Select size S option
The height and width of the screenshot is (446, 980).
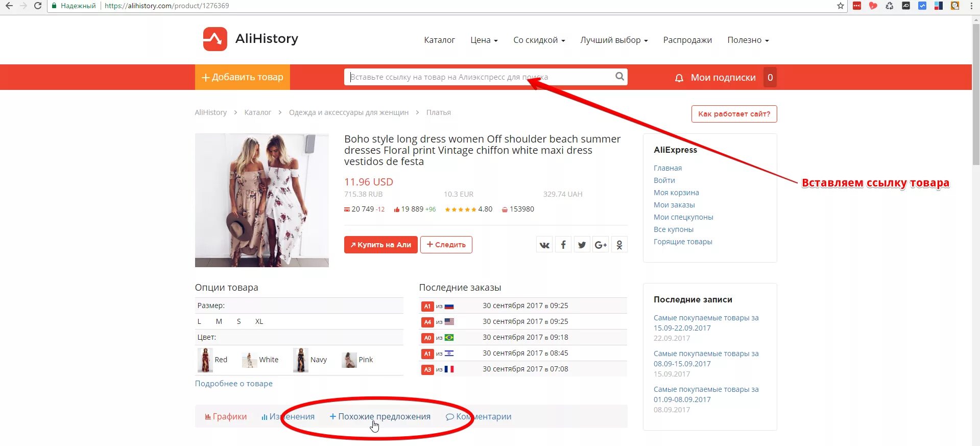238,321
